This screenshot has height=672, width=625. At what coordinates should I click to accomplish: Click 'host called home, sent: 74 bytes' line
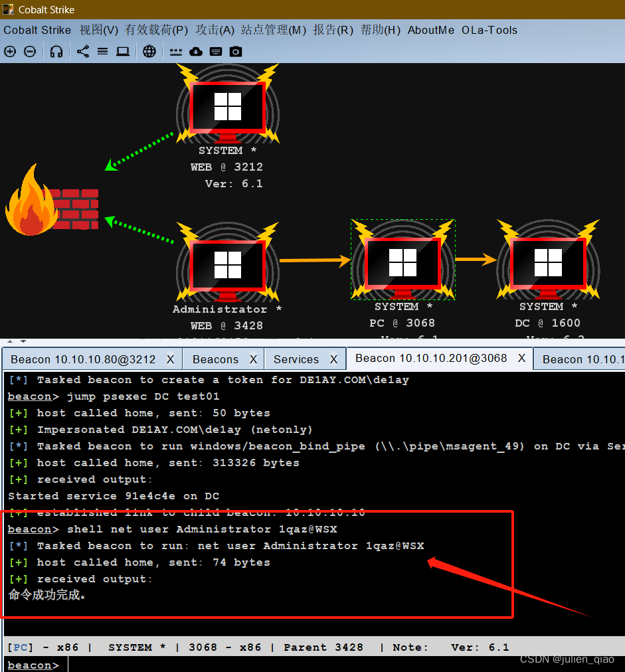click(x=153, y=562)
